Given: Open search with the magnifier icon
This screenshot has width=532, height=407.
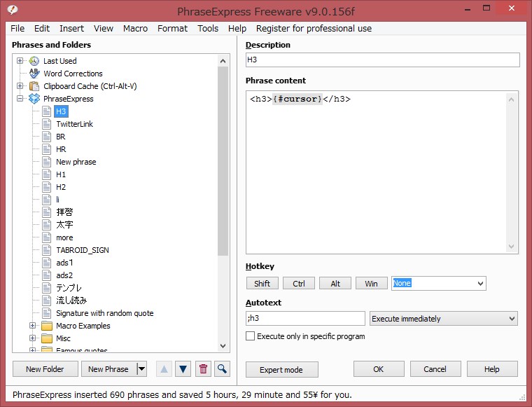Looking at the screenshot, I should click(x=222, y=369).
